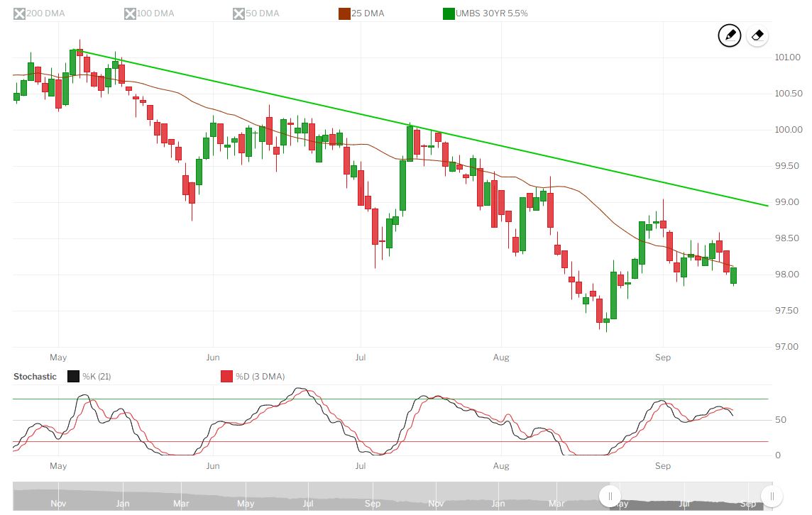Click the Sep label under the stochastic chart
The width and height of the screenshot is (812, 515).
tap(663, 466)
